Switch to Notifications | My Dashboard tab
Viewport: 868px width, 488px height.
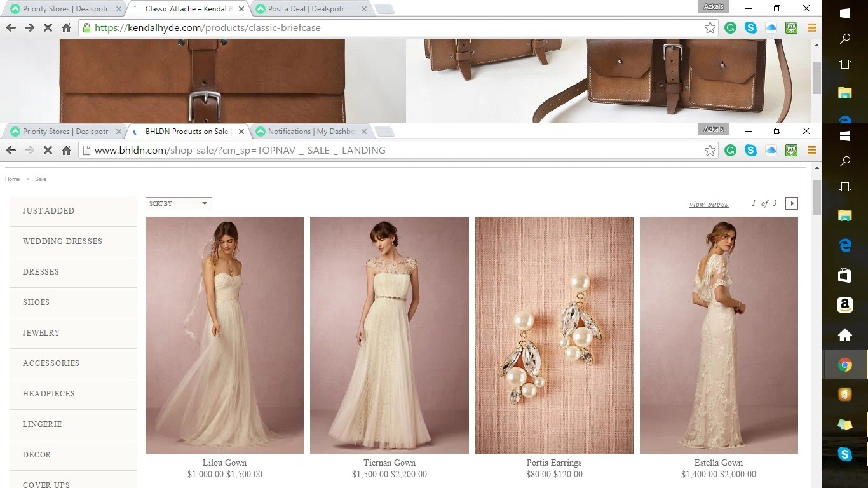311,132
